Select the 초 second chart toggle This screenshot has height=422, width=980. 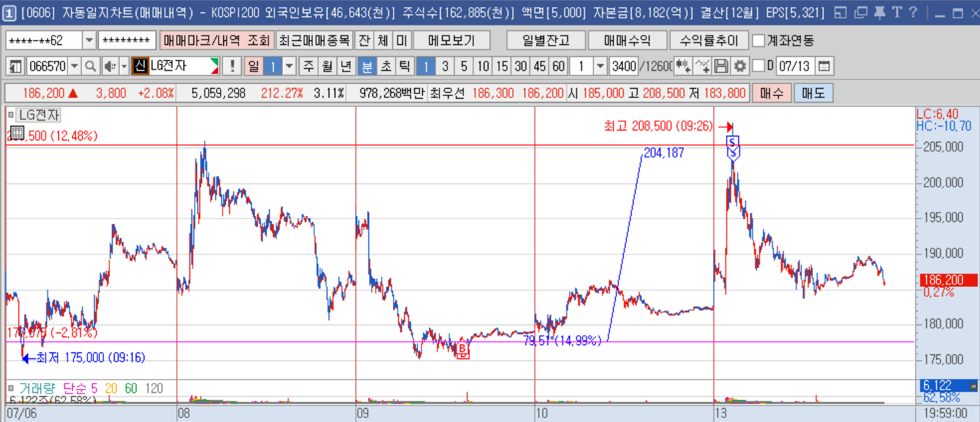[x=386, y=66]
